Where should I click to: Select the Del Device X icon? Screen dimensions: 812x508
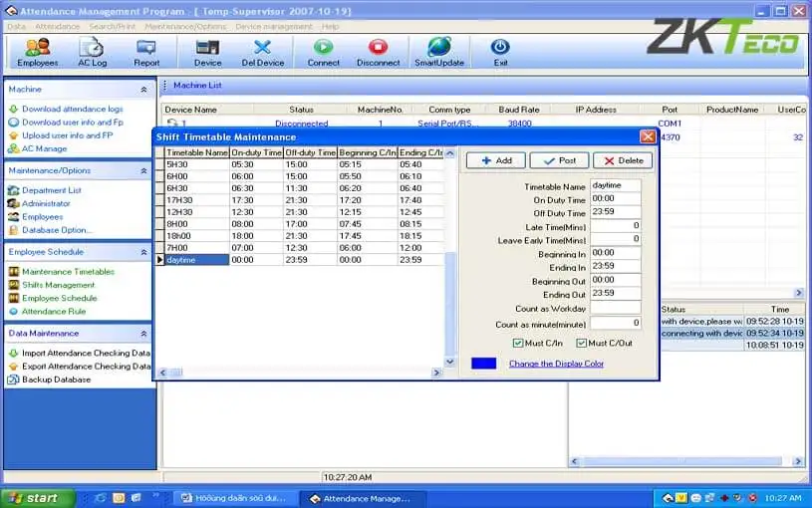point(263,47)
